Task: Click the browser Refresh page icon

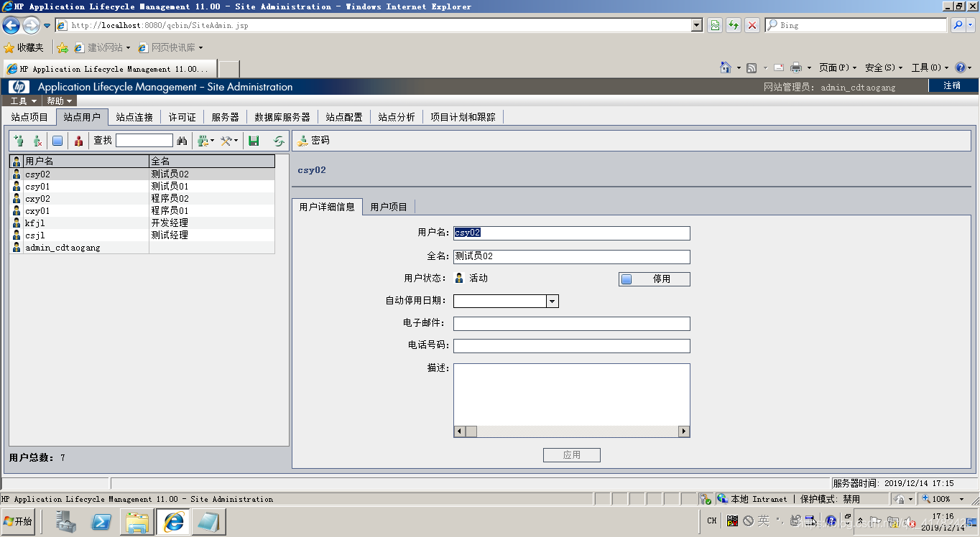Action: pos(734,25)
